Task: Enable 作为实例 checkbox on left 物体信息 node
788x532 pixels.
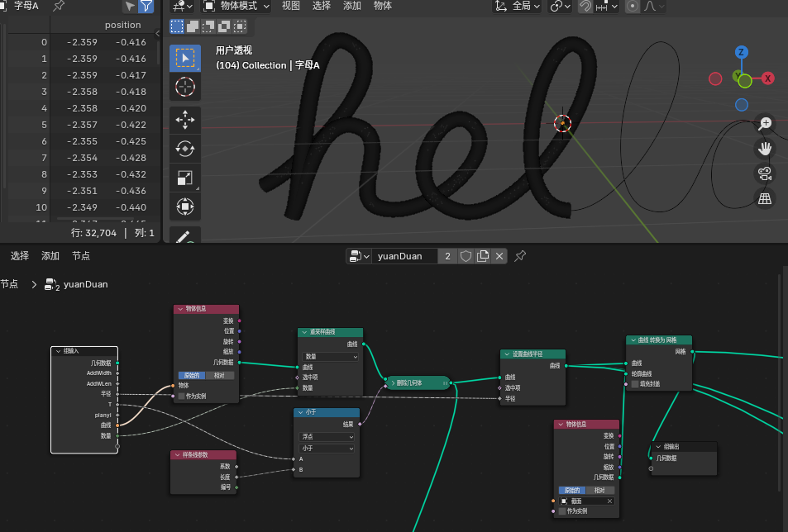Action: click(x=182, y=397)
